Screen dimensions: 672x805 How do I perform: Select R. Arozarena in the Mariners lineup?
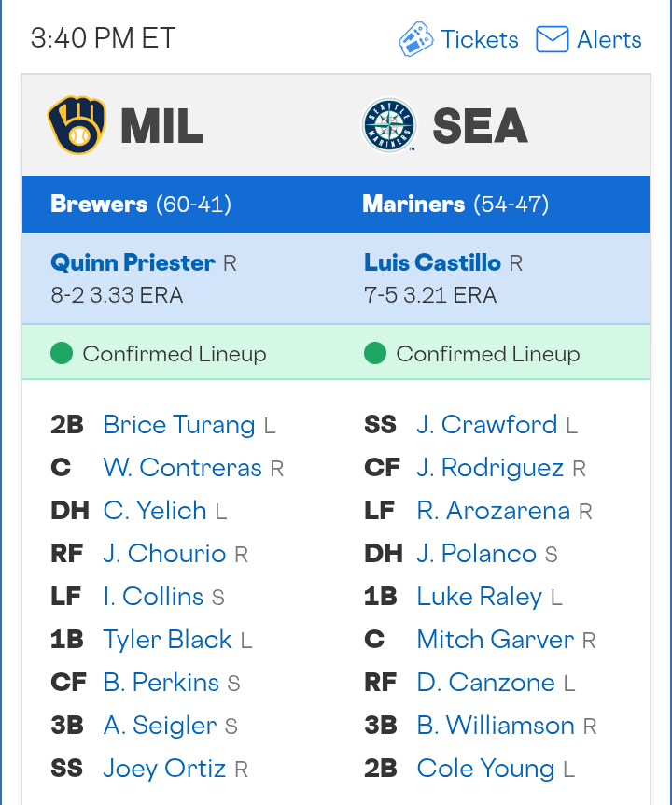(x=494, y=511)
